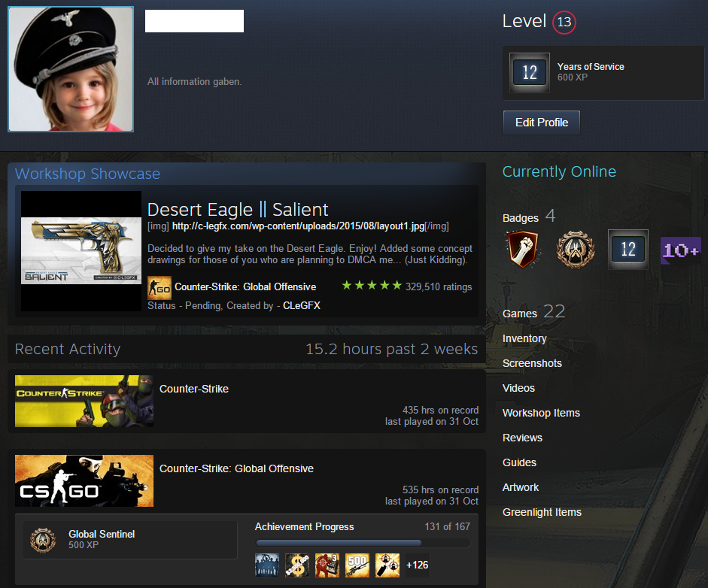Open the Desert Eagle || Salient title
This screenshot has width=708, height=588.
point(238,209)
